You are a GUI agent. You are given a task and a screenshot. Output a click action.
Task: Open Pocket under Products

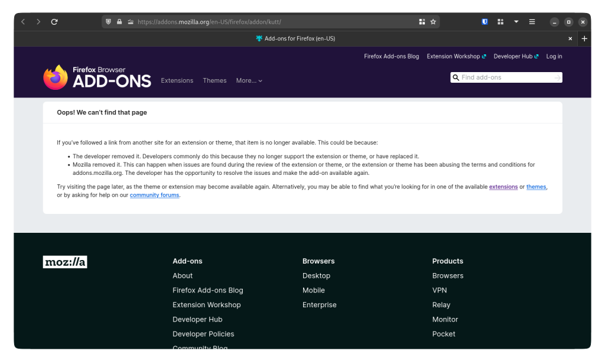pyautogui.click(x=443, y=334)
